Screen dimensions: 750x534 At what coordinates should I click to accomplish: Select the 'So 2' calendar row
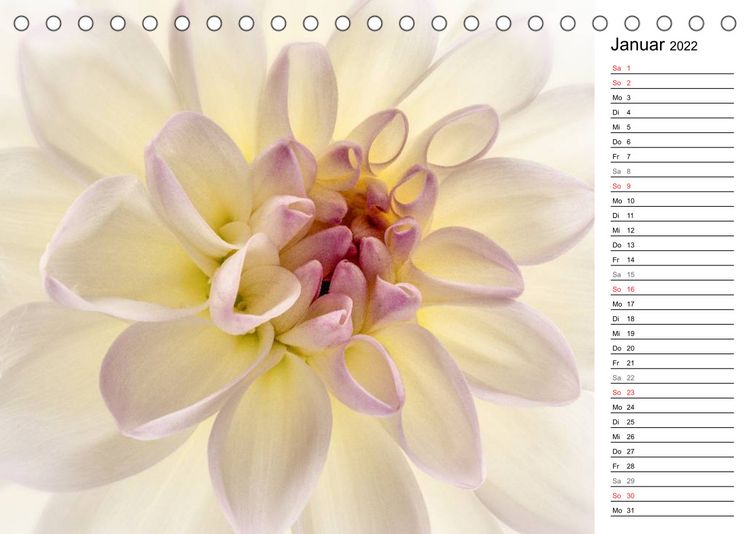pyautogui.click(x=672, y=83)
